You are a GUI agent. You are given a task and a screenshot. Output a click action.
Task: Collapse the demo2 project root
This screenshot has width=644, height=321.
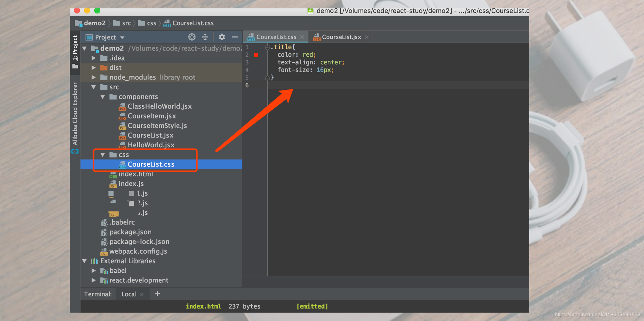click(85, 49)
